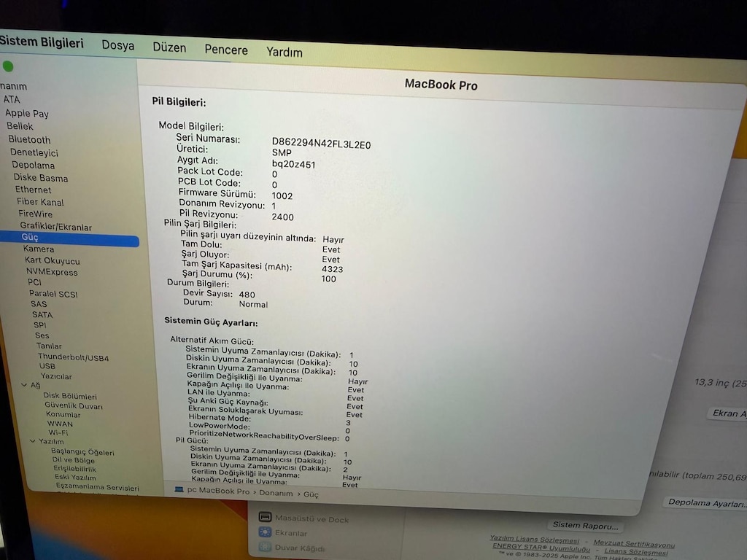Select Eşzamanlama Servisleri in the sidebar
The width and height of the screenshot is (747, 560).
click(97, 486)
